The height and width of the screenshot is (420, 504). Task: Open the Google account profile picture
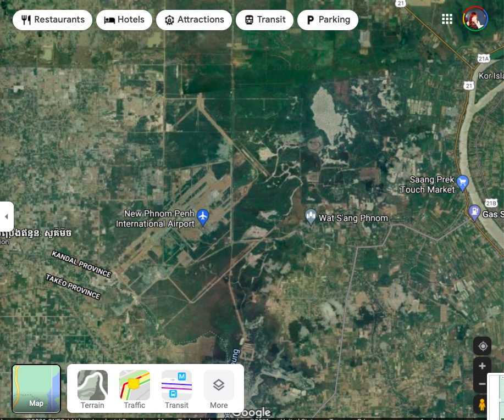coord(475,20)
